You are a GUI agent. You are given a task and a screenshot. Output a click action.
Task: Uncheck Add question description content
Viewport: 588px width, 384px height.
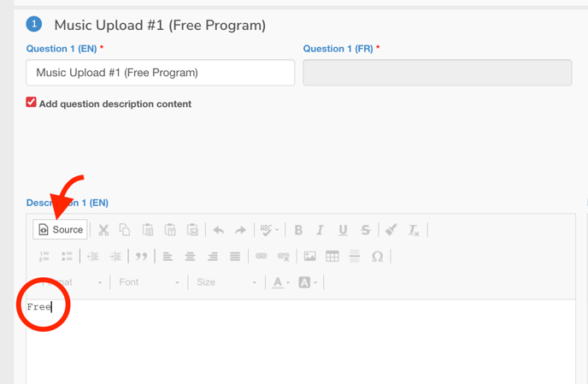[x=32, y=103]
